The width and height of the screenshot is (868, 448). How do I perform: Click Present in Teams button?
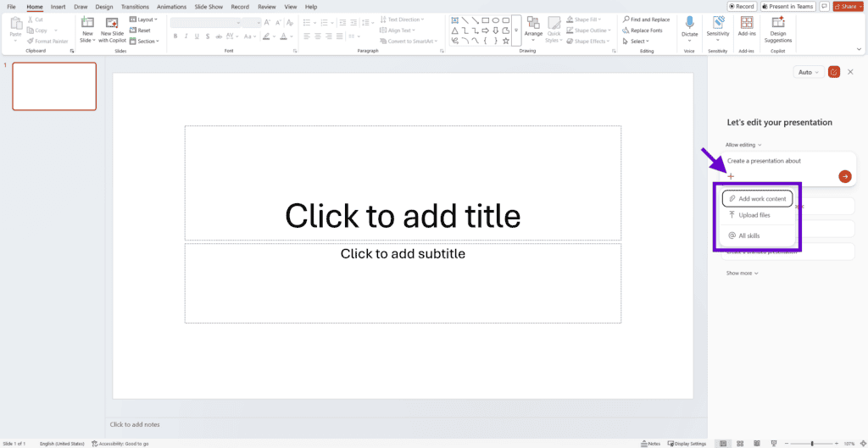click(787, 6)
